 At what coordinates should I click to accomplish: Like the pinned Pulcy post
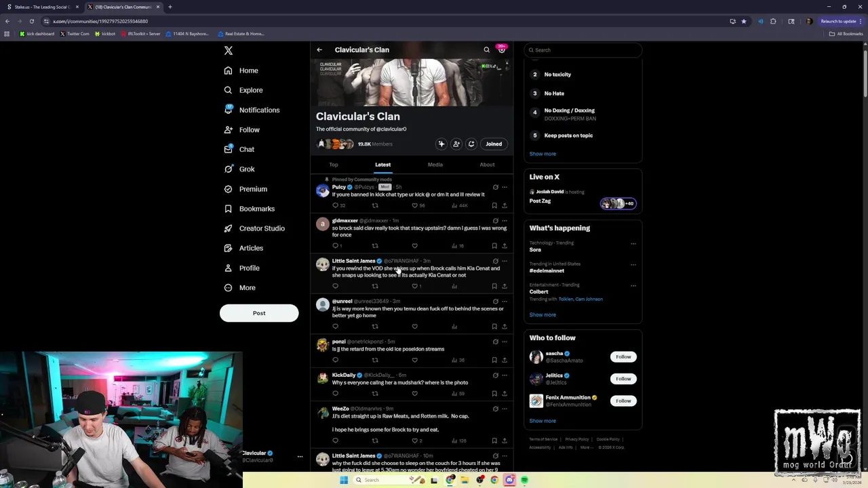(x=415, y=205)
